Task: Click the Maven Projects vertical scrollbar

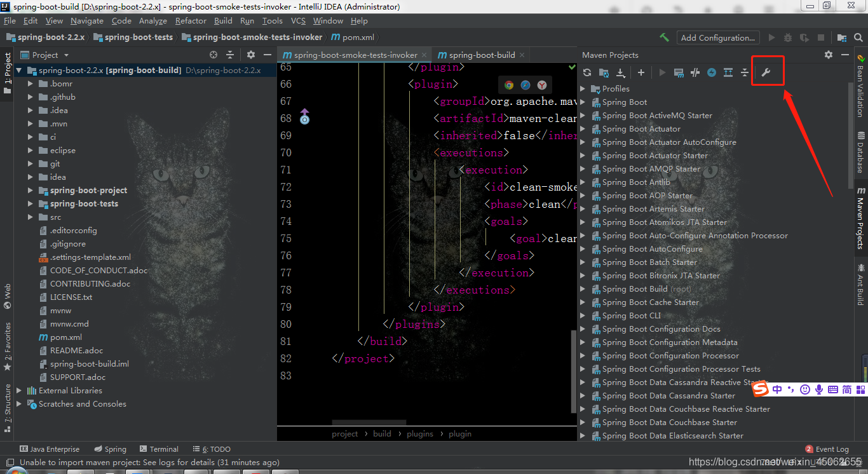Action: click(852, 137)
